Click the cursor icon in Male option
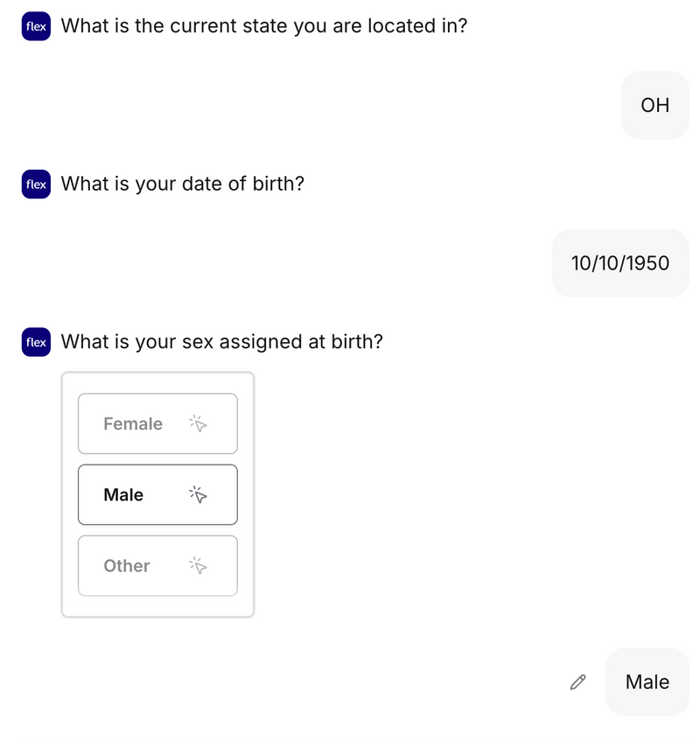 tap(199, 495)
